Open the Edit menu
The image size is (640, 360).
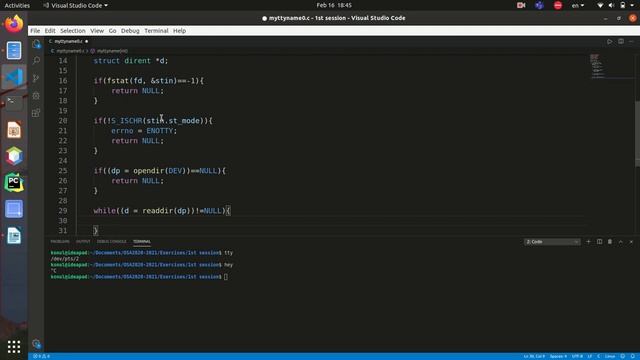pyautogui.click(x=50, y=31)
